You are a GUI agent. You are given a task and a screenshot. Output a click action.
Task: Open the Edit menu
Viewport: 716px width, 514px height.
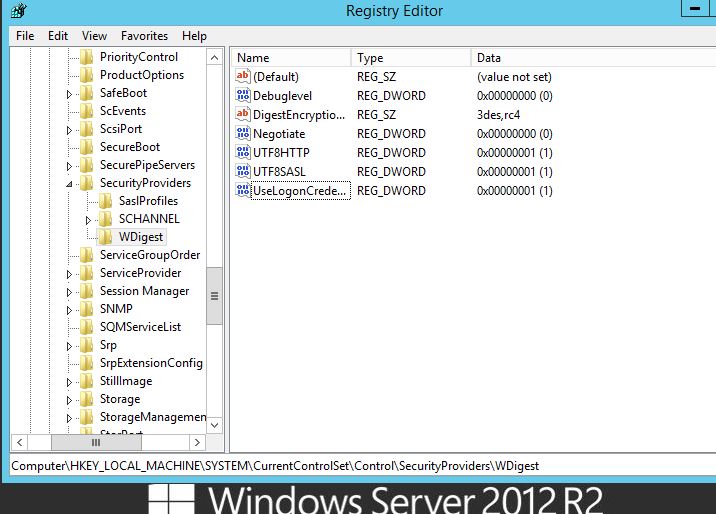coord(58,36)
